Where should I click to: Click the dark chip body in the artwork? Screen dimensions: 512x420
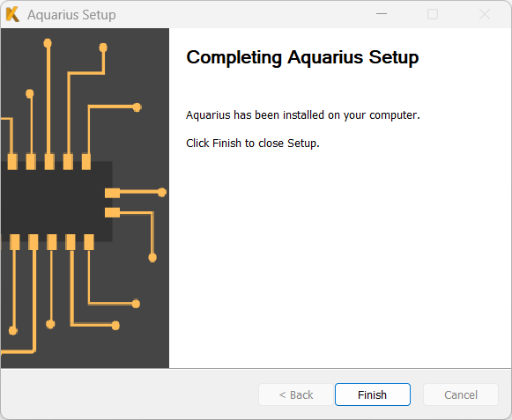click(56, 202)
